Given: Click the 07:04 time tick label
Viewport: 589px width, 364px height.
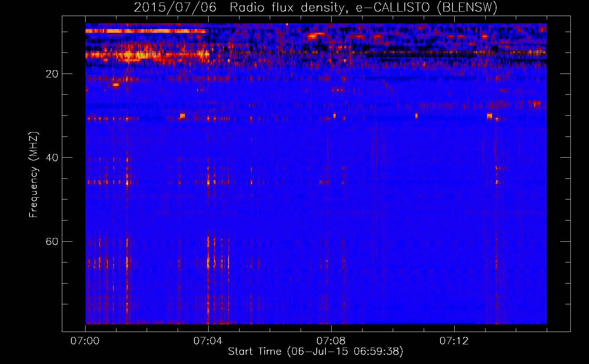Looking at the screenshot, I should (x=208, y=341).
